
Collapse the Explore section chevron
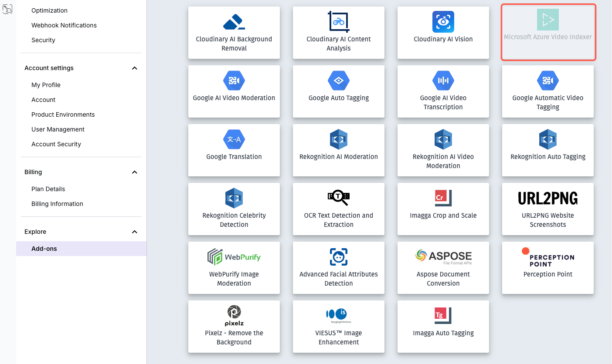click(x=135, y=232)
